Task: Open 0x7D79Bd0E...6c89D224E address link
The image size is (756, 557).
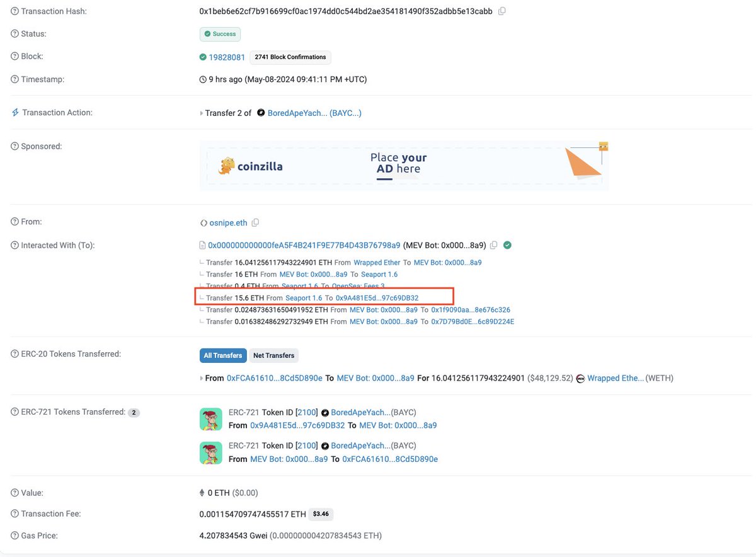Action: (x=472, y=321)
